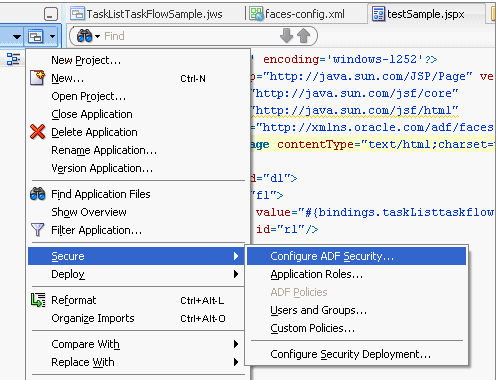Image resolution: width=501 pixels, height=380 pixels.
Task: Choose Rename Application menu item
Action: coord(137,150)
